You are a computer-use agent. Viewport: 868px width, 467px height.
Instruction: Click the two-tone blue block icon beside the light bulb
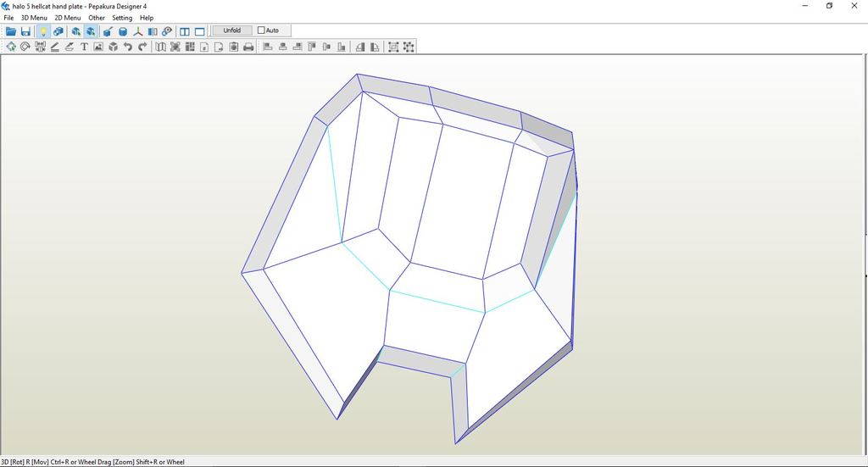[x=58, y=31]
